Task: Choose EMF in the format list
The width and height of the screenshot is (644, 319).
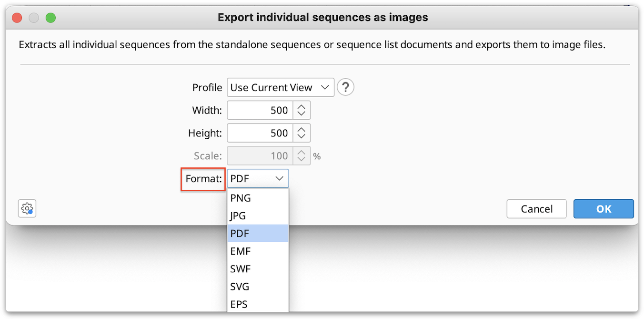Action: click(x=258, y=251)
